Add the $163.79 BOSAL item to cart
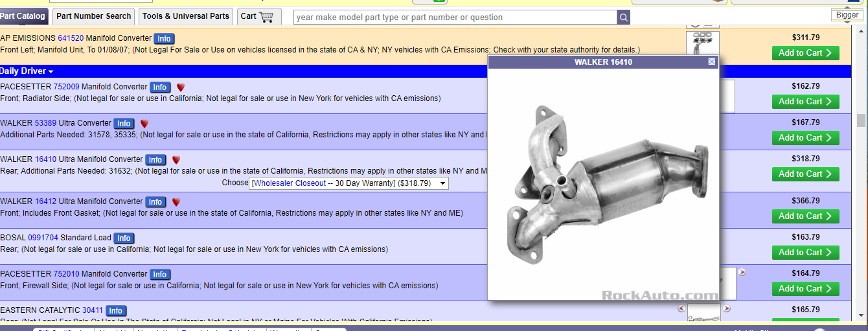This screenshot has width=868, height=331. tap(805, 253)
